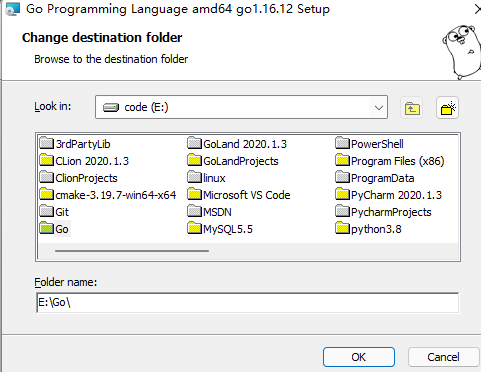The image size is (481, 372).
Task: Select the Microsoft VS Code folder
Action: coord(239,195)
